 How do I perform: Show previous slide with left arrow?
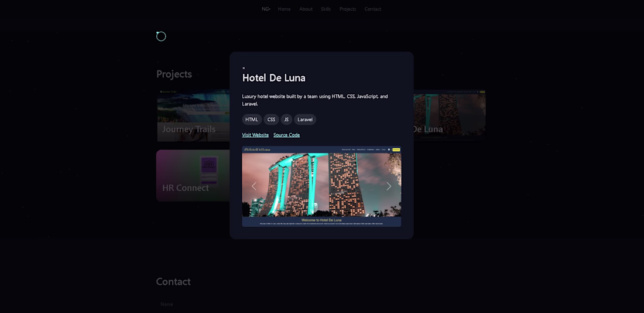[x=254, y=186]
